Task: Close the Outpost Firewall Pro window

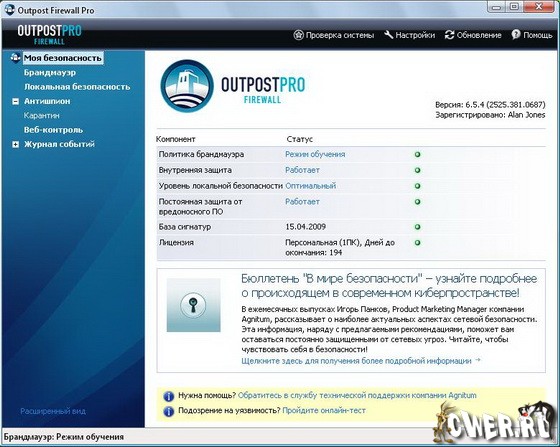Action: click(539, 6)
